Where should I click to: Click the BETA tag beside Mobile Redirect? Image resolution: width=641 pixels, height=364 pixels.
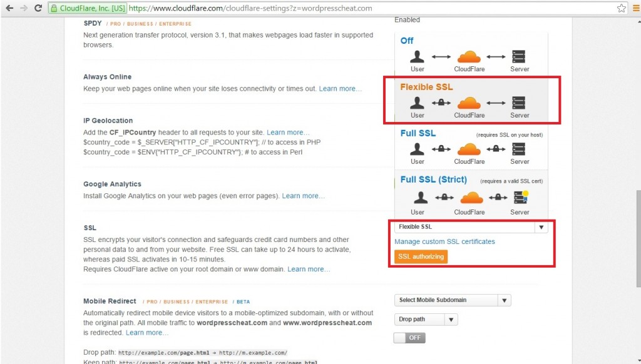244,302
